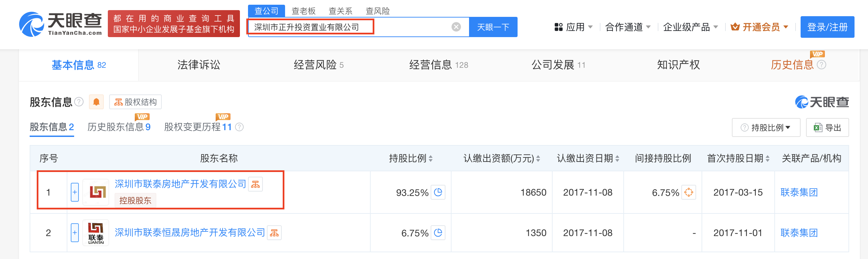
Task: Click the 控股股东 tag in row 1
Action: (x=135, y=200)
